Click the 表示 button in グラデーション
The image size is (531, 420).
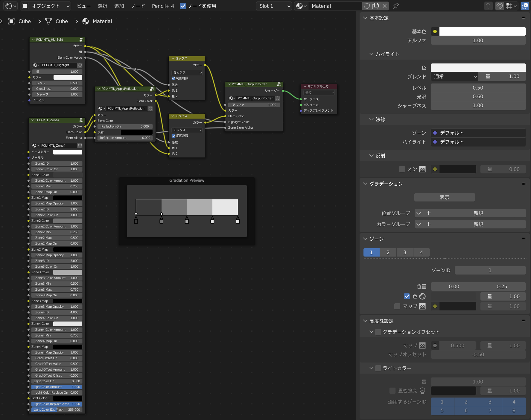pos(445,197)
